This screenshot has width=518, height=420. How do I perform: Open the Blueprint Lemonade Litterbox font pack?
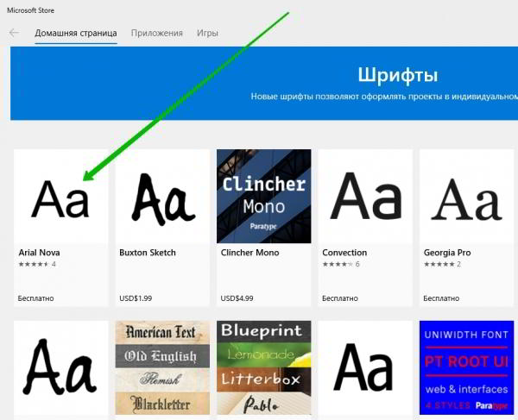[263, 367]
